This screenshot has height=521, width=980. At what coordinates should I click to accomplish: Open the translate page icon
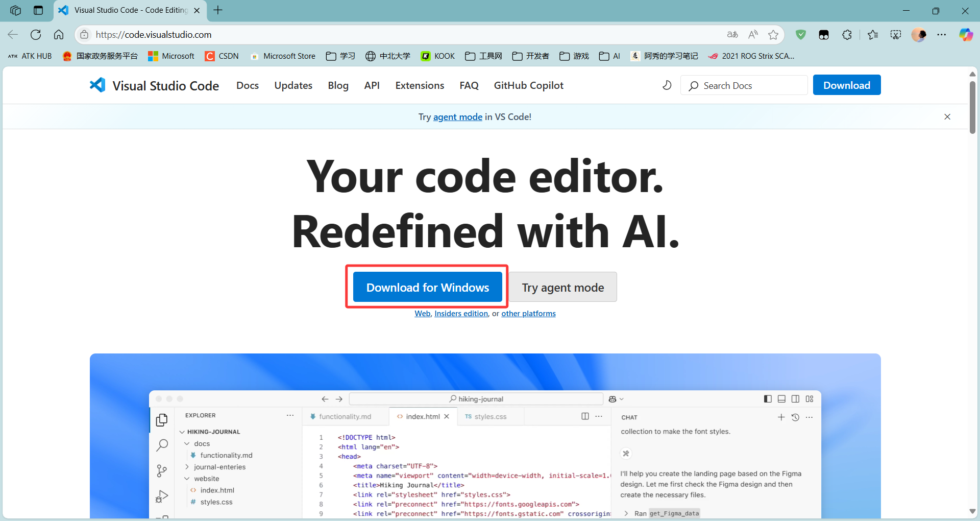point(732,35)
